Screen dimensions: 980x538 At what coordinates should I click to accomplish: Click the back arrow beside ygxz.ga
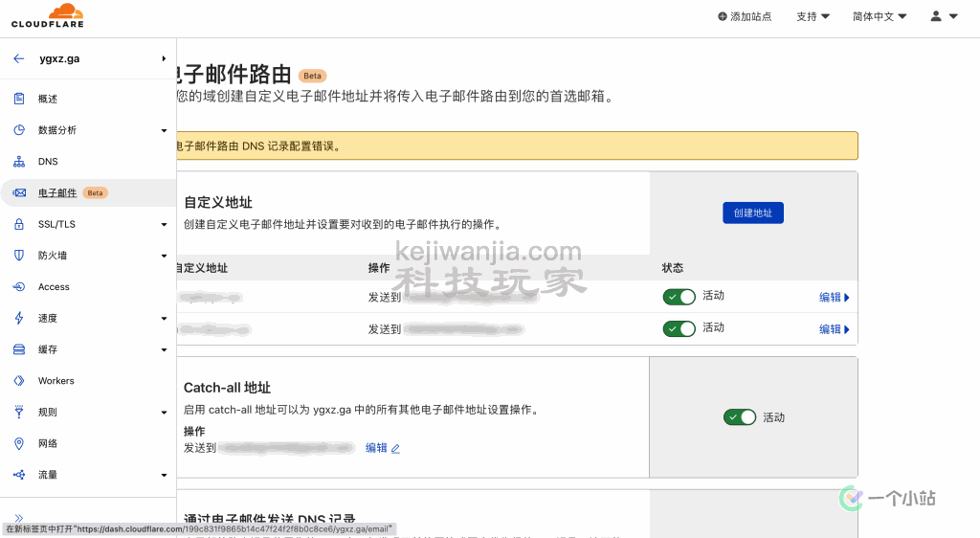click(x=19, y=58)
